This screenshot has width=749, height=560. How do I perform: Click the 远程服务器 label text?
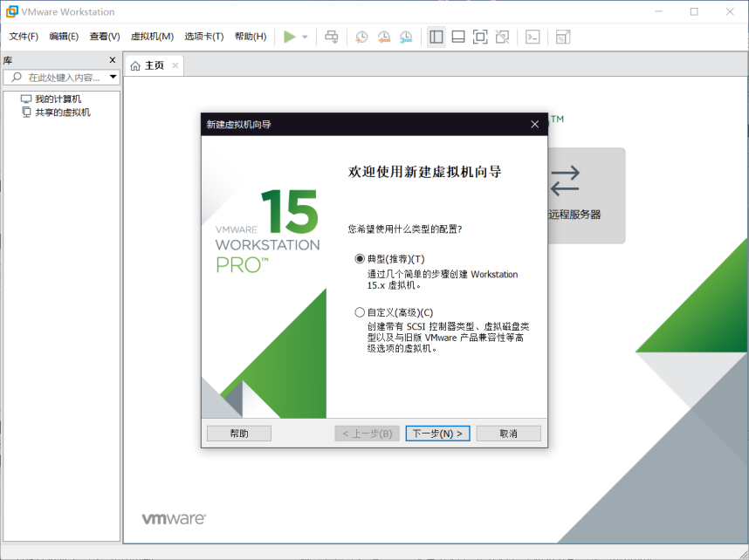click(574, 215)
